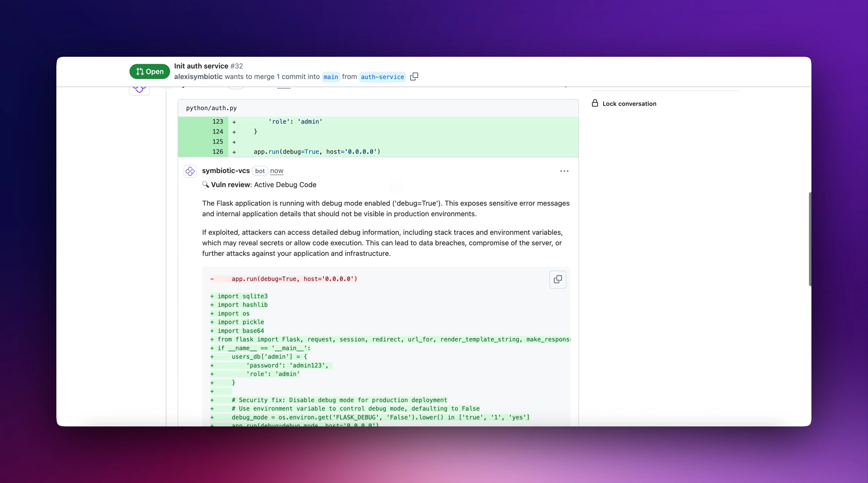Image resolution: width=868 pixels, height=483 pixels.
Task: Open the symbiotic-vcs comment options ellipsis
Action: (x=564, y=171)
